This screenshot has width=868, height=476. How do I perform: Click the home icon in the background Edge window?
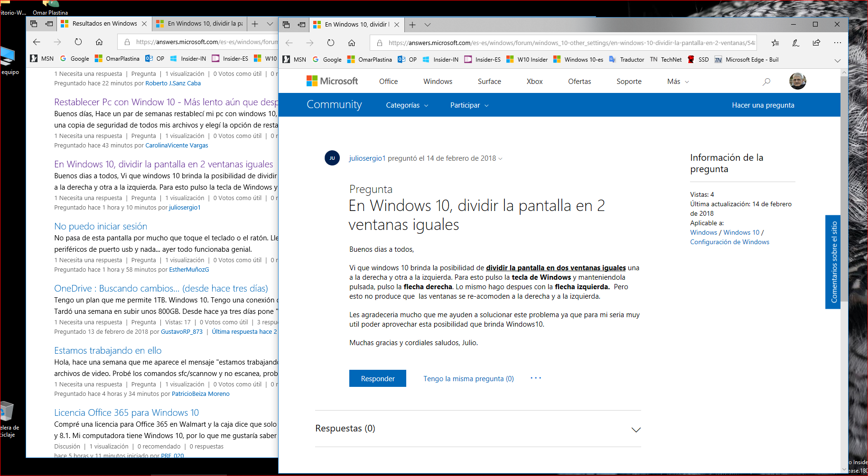tap(99, 42)
